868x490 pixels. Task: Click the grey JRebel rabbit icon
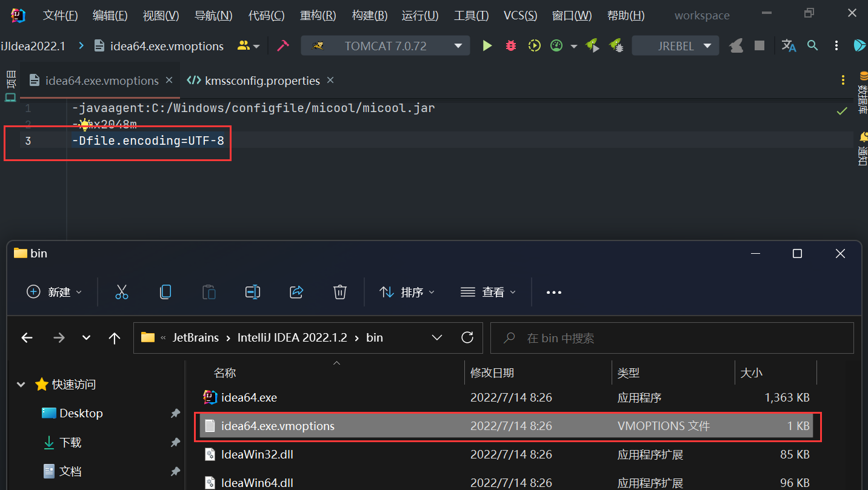click(x=736, y=45)
